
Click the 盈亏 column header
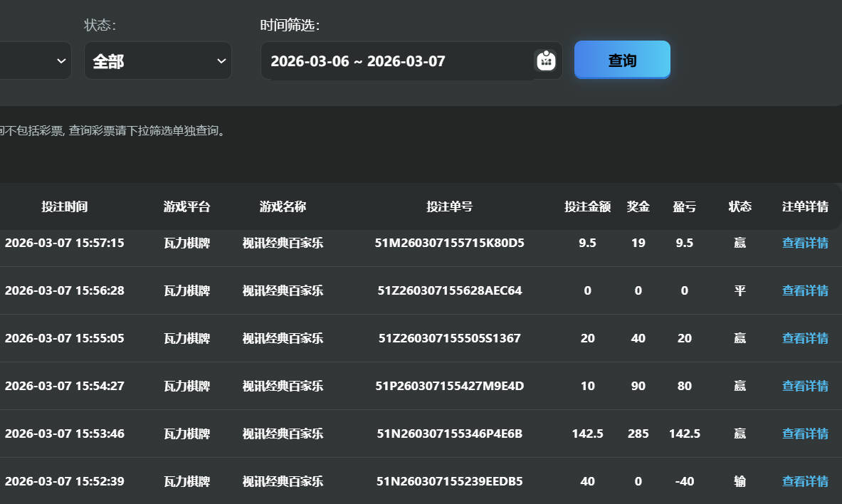coord(684,206)
